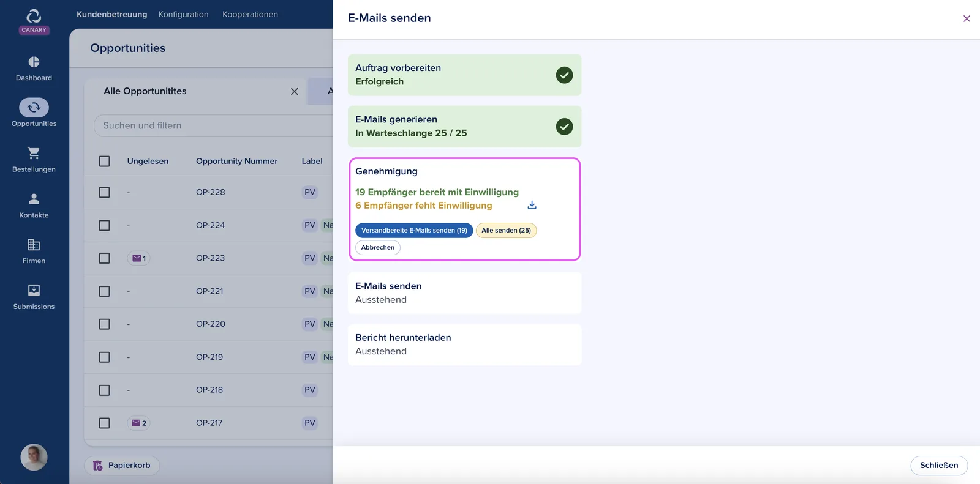Click unread mail badge for OP-217
The width and height of the screenshot is (980, 484).
click(x=138, y=423)
